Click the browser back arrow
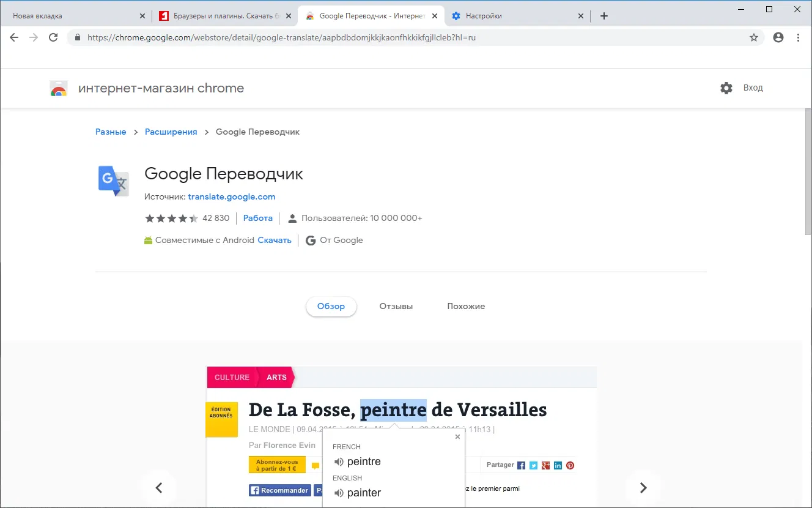 click(x=14, y=37)
